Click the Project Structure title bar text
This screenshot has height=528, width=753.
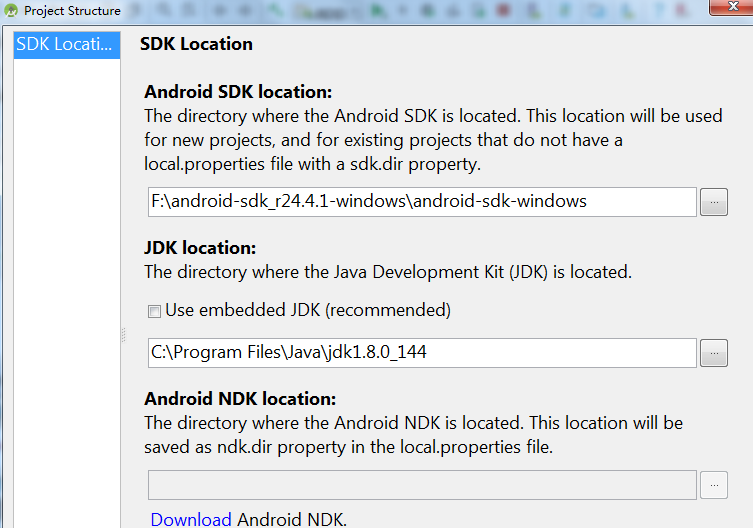[72, 11]
